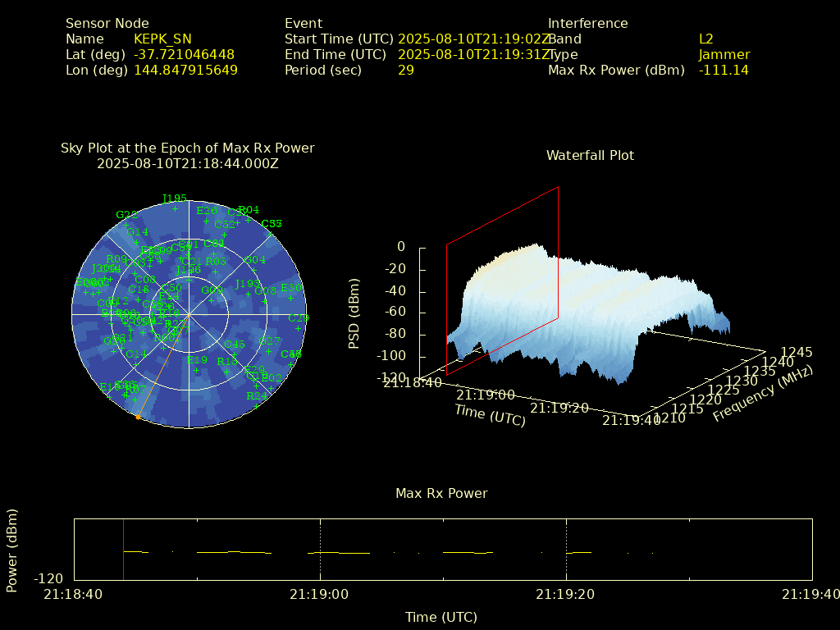Click the orange interference direction dot
Image resolution: width=840 pixels, height=630 pixels.
(138, 418)
